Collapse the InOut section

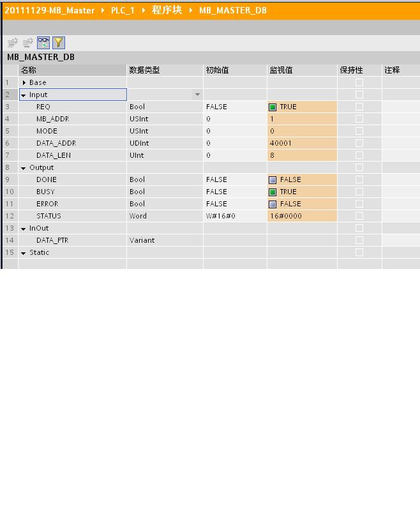tap(24, 229)
